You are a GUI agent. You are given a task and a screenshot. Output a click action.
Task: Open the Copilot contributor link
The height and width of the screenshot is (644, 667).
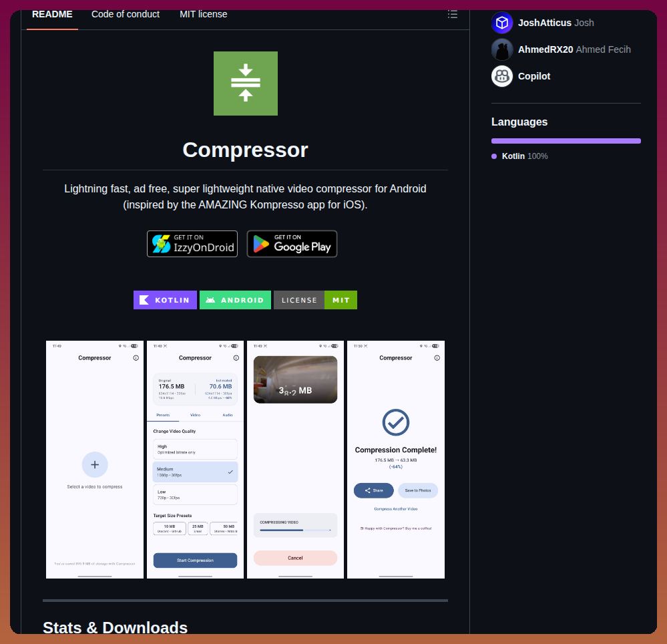[x=534, y=76]
